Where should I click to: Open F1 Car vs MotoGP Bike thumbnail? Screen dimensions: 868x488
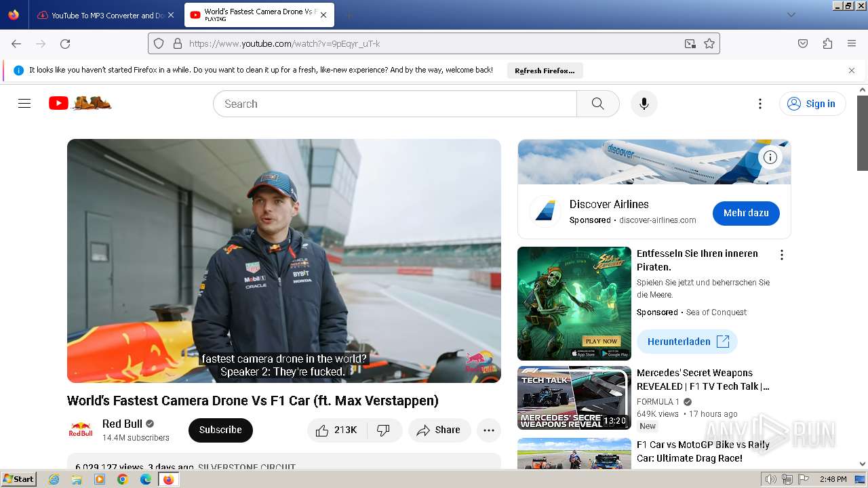point(574,453)
